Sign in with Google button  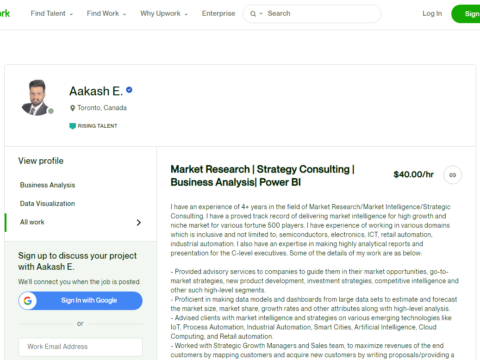[x=80, y=301]
